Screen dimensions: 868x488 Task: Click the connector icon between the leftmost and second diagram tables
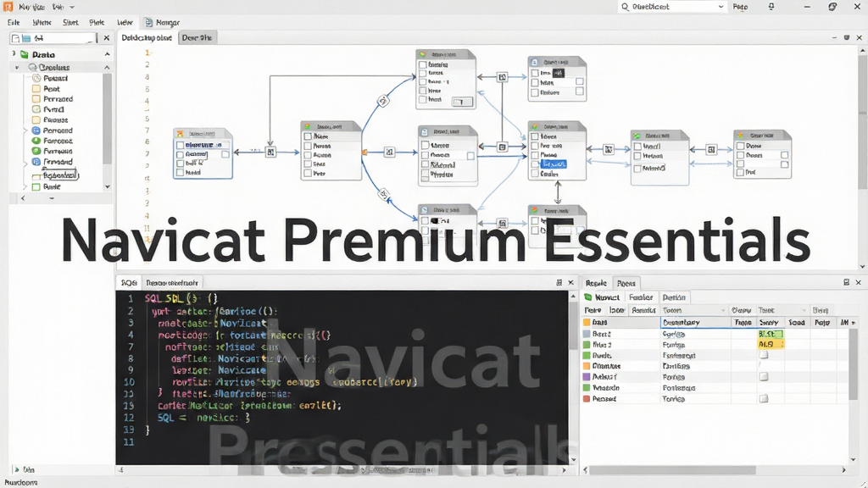coord(270,152)
